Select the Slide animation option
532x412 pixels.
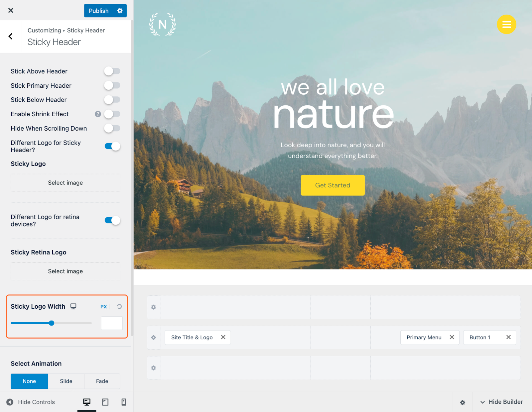(x=66, y=381)
